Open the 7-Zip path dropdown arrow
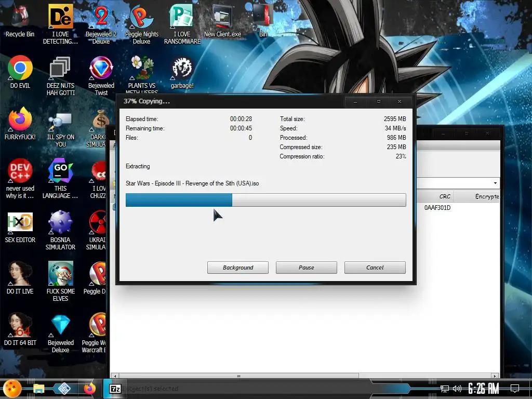This screenshot has width=532, height=399. (495, 183)
